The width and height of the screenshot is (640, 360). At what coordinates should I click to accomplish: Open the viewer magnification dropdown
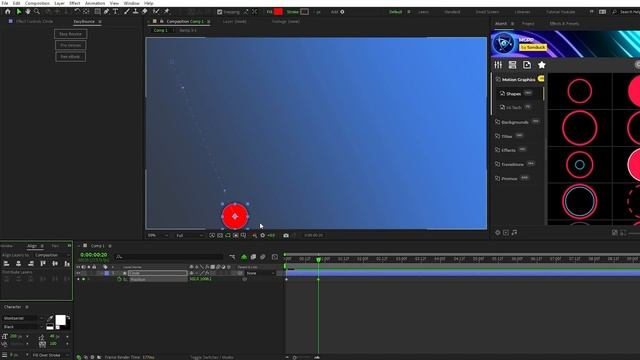pyautogui.click(x=158, y=236)
